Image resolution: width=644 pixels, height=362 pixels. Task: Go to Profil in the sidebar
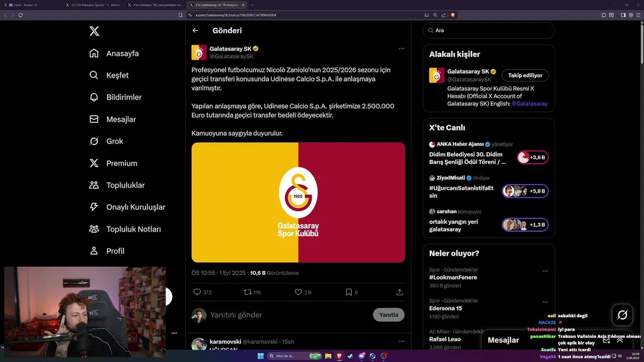106,251
